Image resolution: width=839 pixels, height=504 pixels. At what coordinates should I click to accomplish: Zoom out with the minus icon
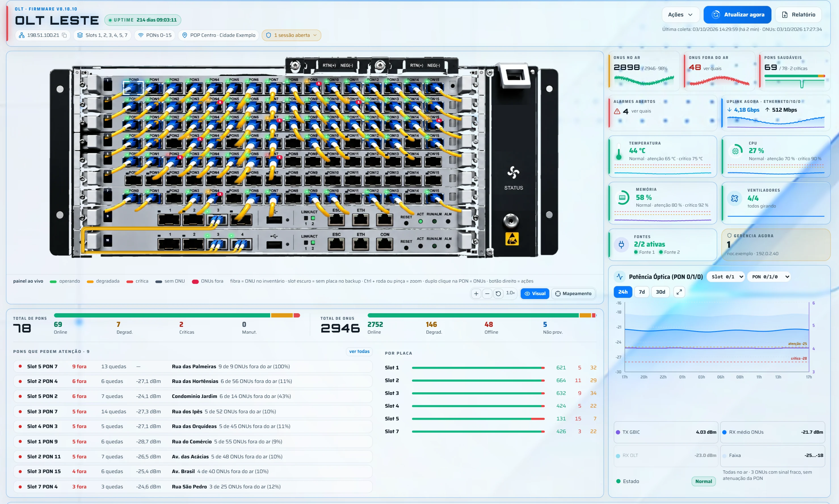pyautogui.click(x=487, y=293)
